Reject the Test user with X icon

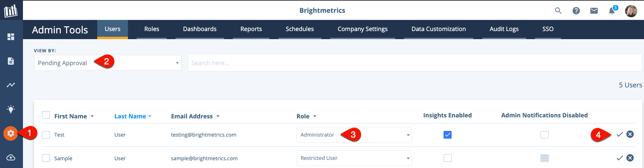pos(630,134)
